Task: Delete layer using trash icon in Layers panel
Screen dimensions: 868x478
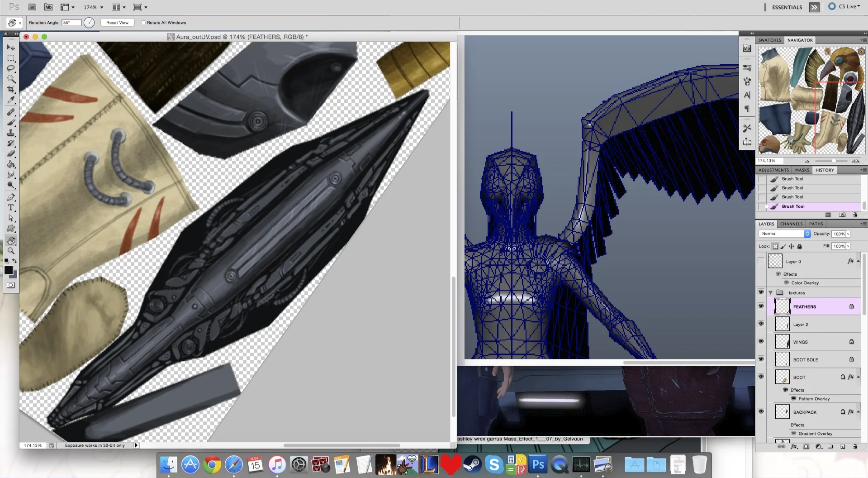Action: pyautogui.click(x=854, y=446)
